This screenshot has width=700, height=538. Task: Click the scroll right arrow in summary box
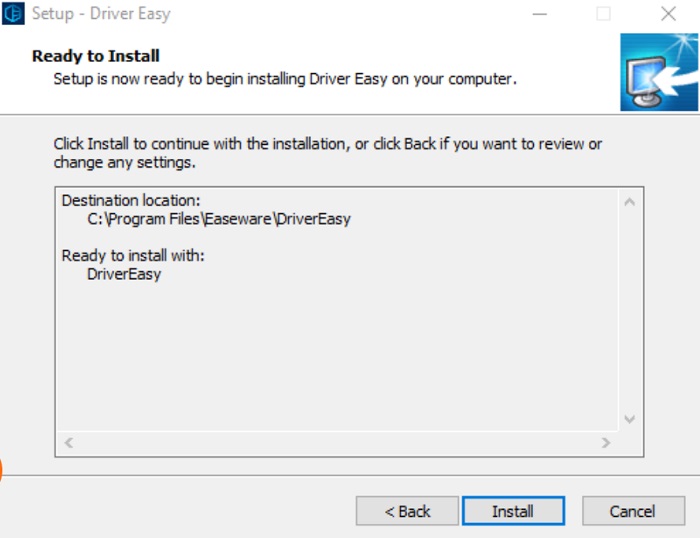(x=606, y=442)
